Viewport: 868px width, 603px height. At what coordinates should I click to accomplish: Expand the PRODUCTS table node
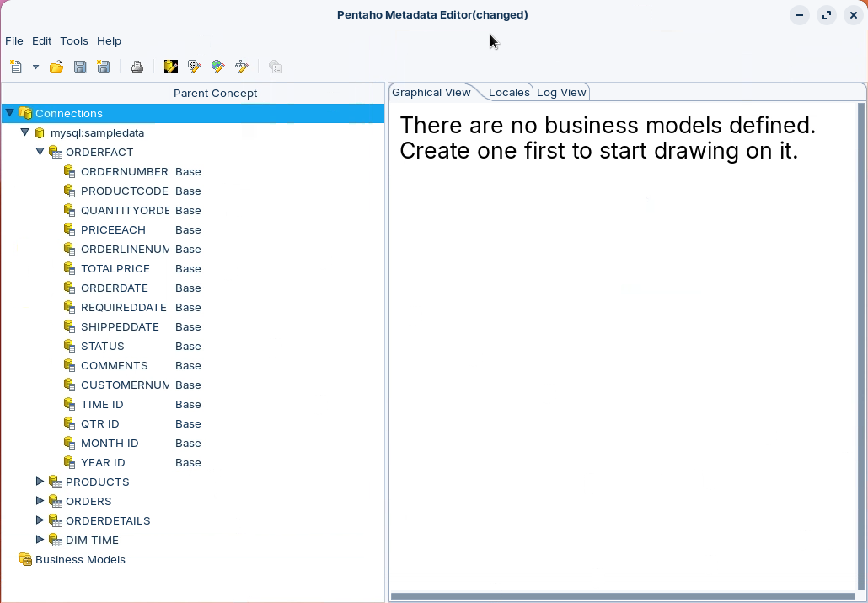40,482
